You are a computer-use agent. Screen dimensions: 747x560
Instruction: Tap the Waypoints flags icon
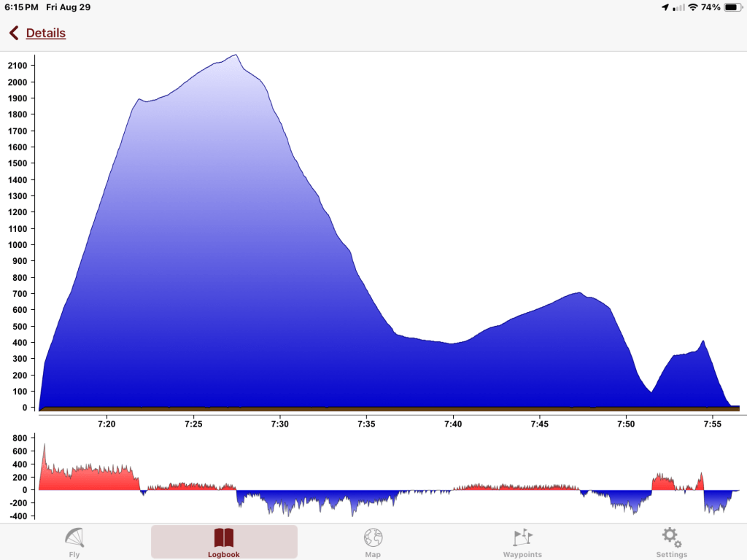pyautogui.click(x=522, y=537)
